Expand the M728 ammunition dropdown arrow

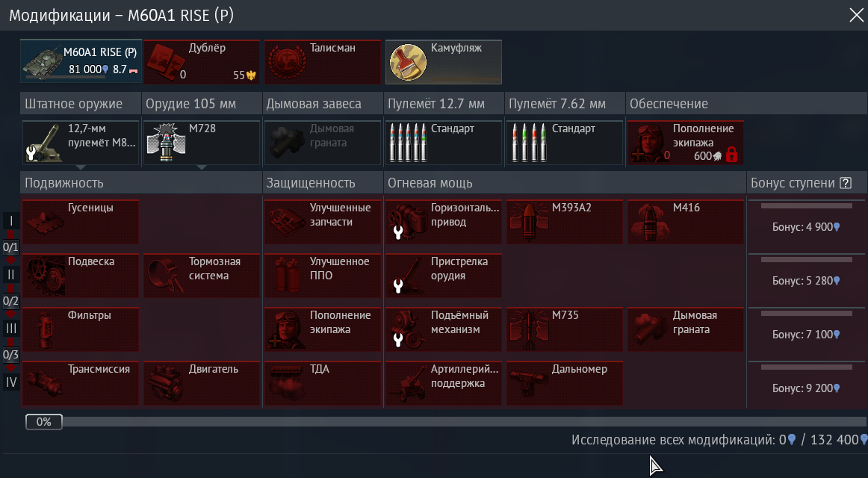coord(202,167)
